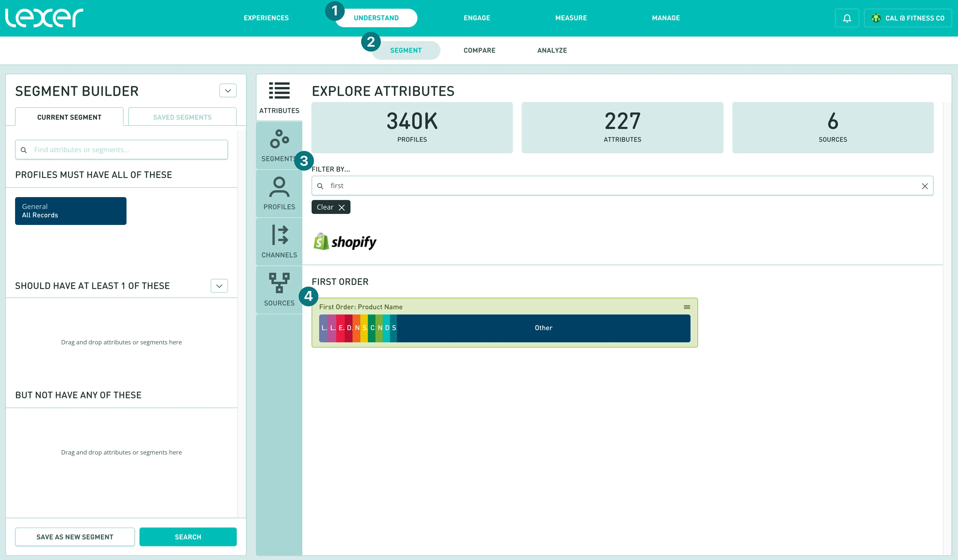Image resolution: width=958 pixels, height=560 pixels.
Task: Switch to the Saved Segments tab
Action: [x=182, y=117]
